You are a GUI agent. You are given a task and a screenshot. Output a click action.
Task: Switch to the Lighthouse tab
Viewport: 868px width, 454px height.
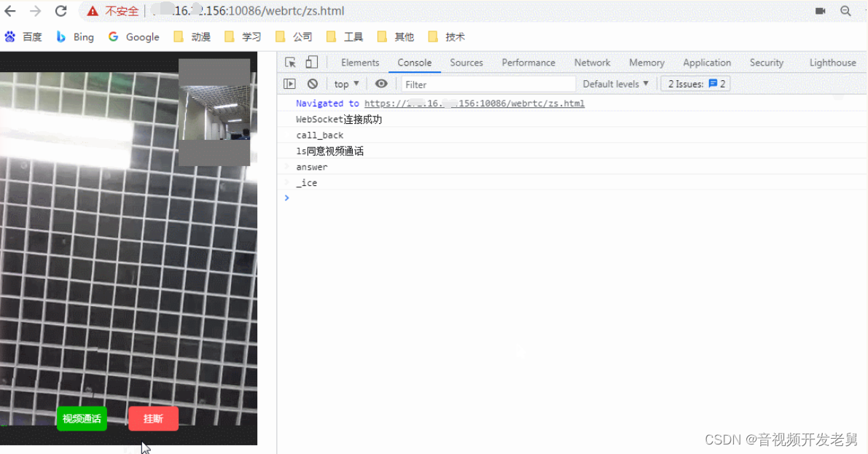[x=832, y=63]
